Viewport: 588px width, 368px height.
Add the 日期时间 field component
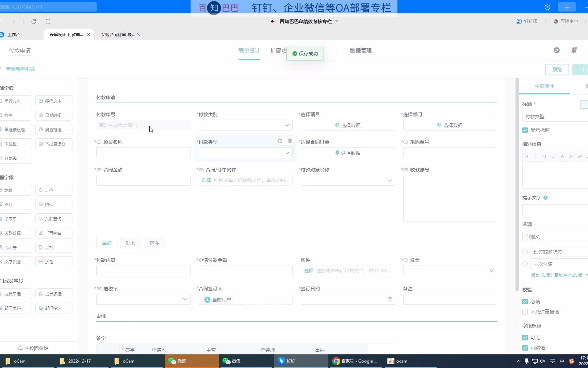tap(54, 115)
